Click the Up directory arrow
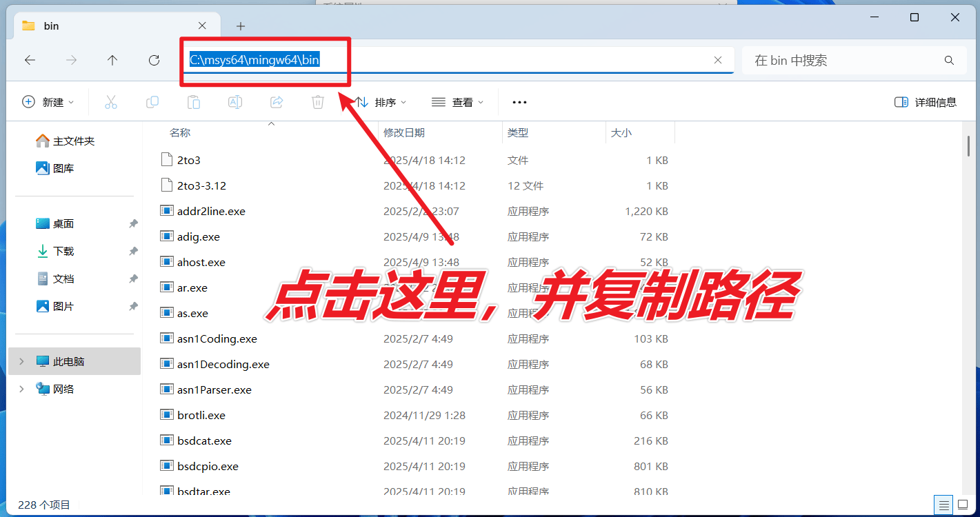This screenshot has height=517, width=980. [x=112, y=61]
